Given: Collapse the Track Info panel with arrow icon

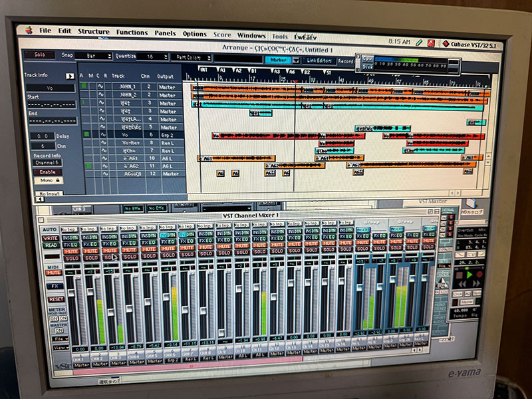Looking at the screenshot, I should [x=70, y=76].
